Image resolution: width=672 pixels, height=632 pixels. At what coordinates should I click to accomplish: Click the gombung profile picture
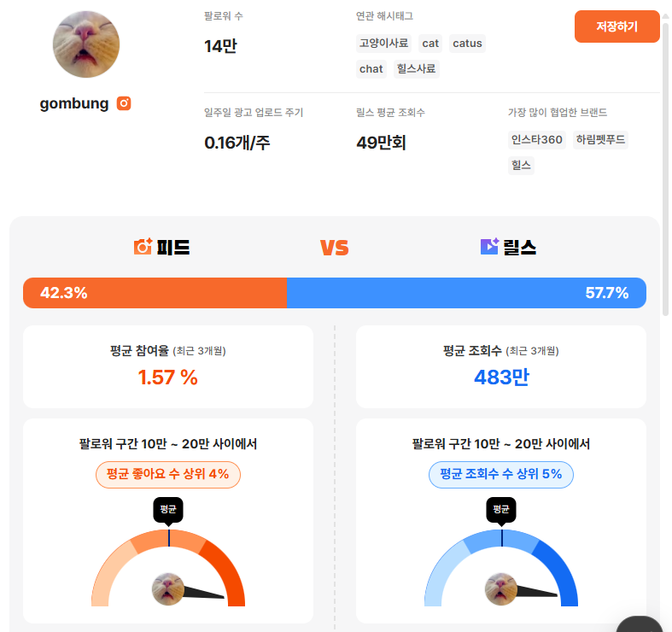point(86,44)
